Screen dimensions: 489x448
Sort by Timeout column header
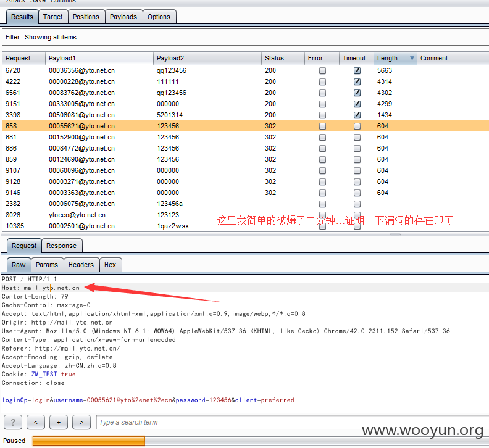tap(356, 58)
